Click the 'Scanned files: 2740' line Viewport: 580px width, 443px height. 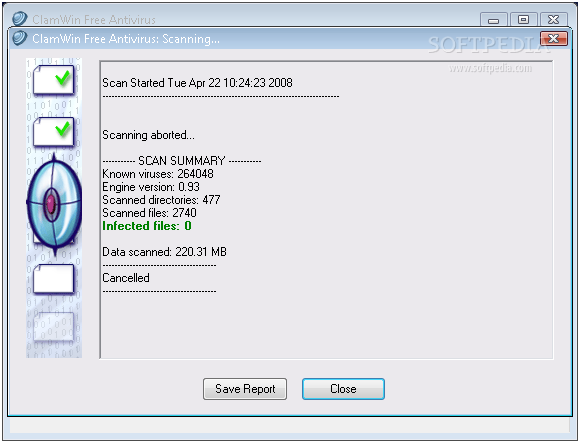click(149, 213)
